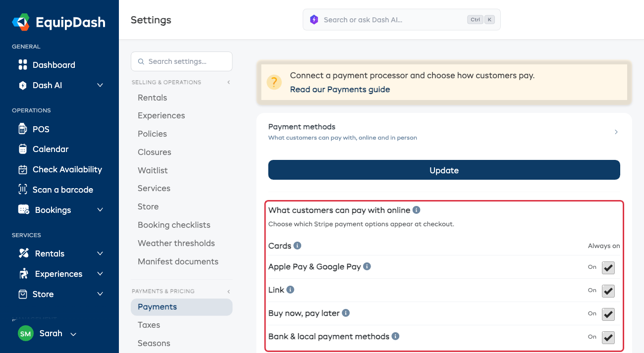Click the Bookings sidebar icon
Viewport: 644px width, 353px height.
[x=24, y=210]
